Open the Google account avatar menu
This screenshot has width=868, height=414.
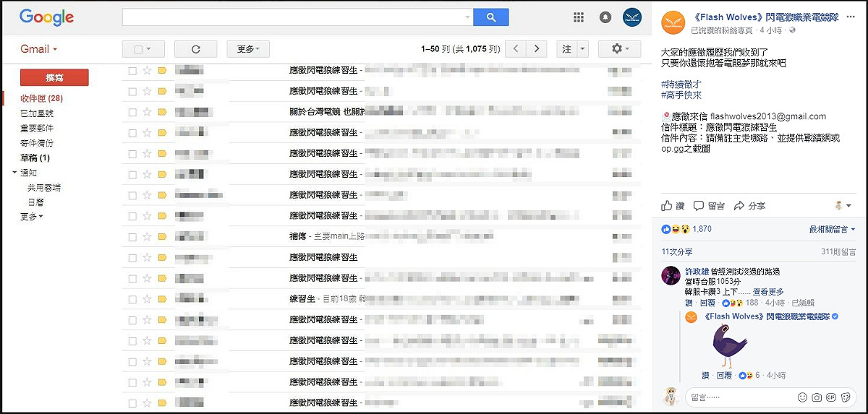pyautogui.click(x=632, y=17)
